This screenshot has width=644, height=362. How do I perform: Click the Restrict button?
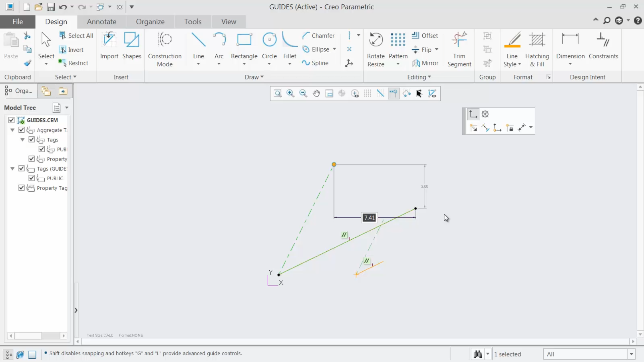click(x=73, y=63)
